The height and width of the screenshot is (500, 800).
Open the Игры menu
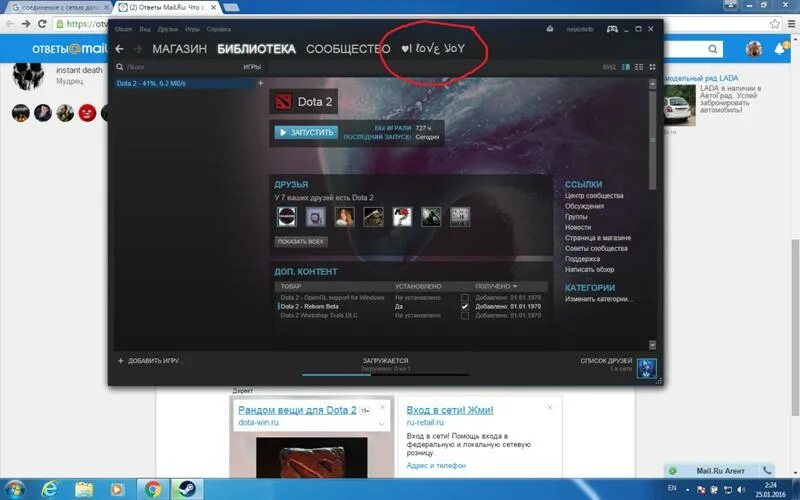(192, 29)
